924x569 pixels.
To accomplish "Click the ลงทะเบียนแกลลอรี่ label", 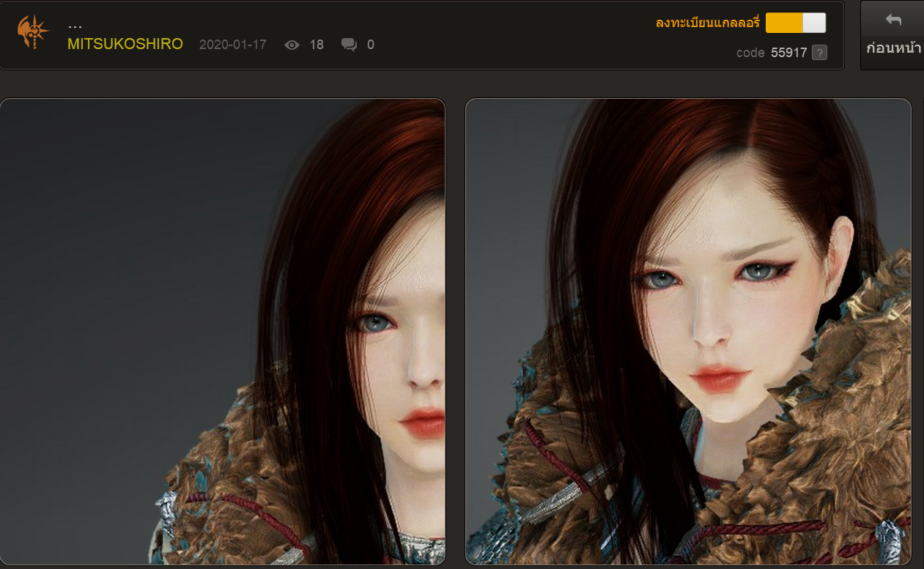I will pos(707,23).
